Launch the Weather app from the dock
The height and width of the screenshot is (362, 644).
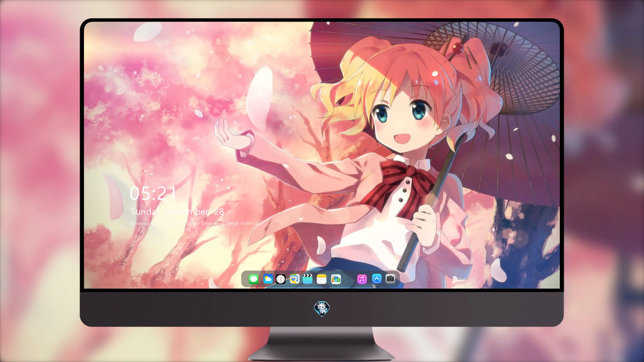point(268,279)
